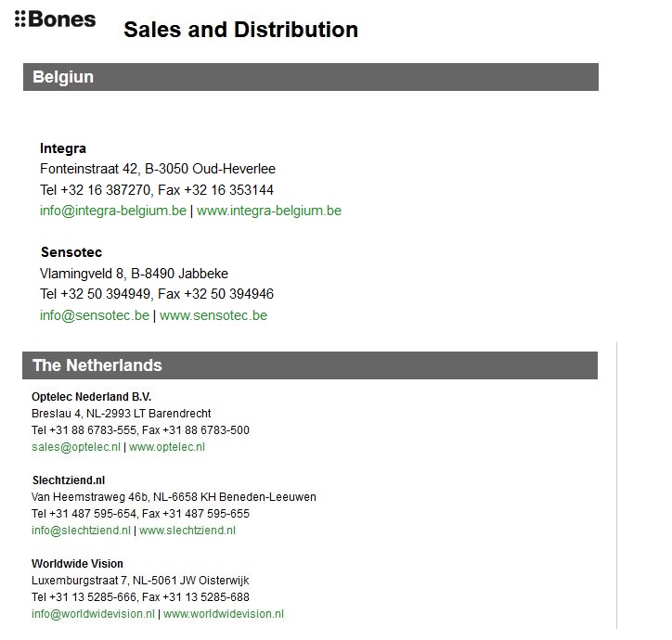Screen dimensions: 672x640
Task: Visit the www.integra-belgium.be website link
Action: click(x=268, y=211)
